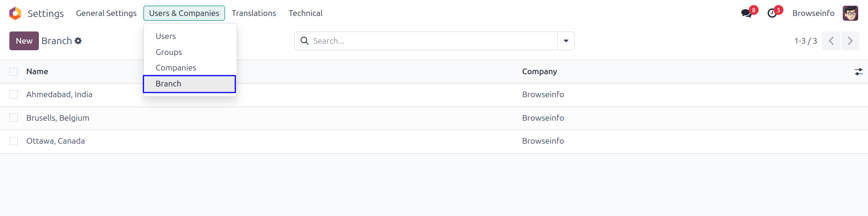Click the user avatar picture
The width and height of the screenshot is (868, 216).
click(x=850, y=13)
